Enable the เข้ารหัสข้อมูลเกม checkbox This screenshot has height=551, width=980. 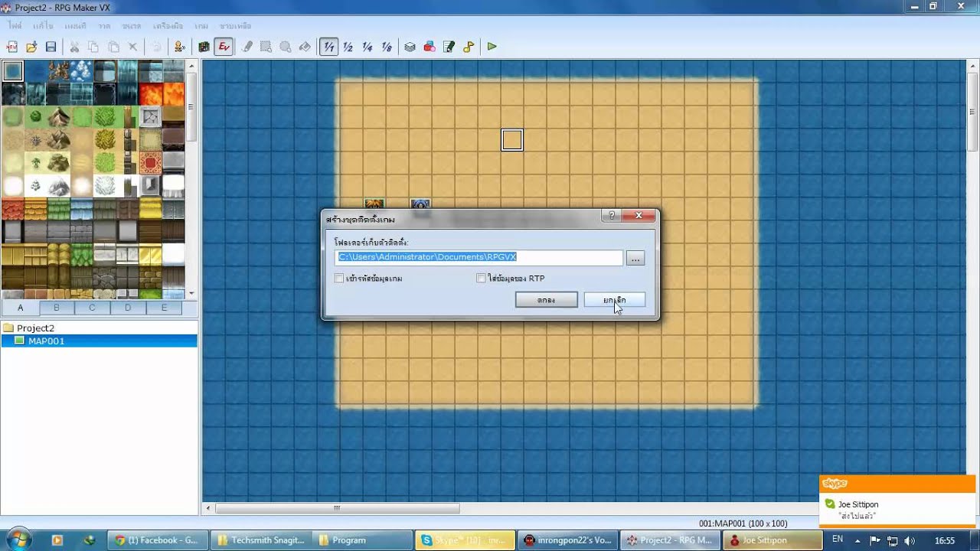[x=339, y=279]
